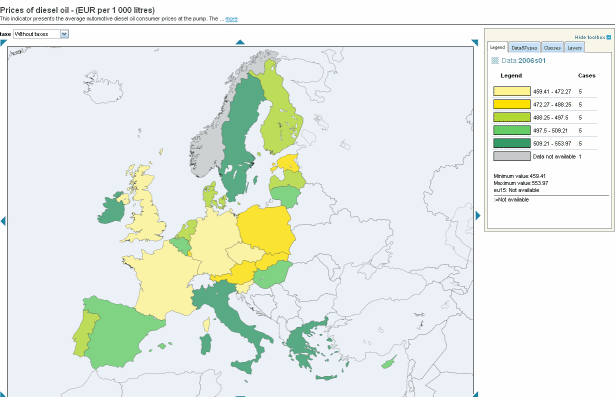
Task: Open the taxe dropdown showing Without taxes
Action: 41,34
